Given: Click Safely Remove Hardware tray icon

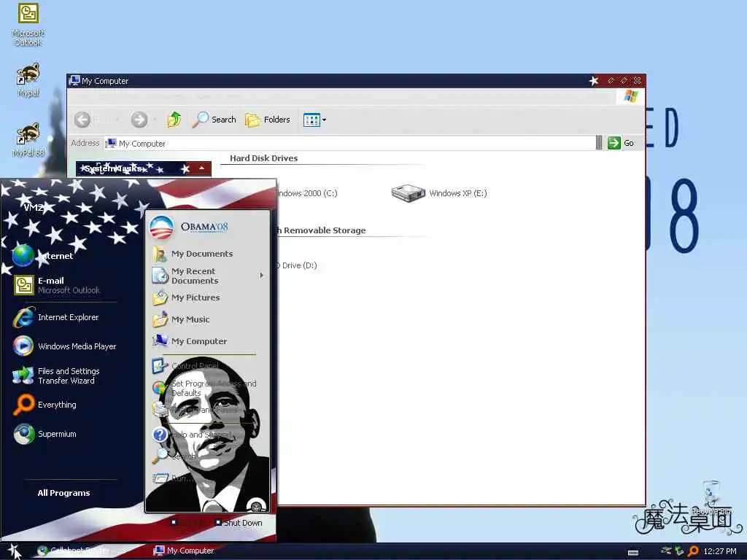Looking at the screenshot, I should pyautogui.click(x=680, y=551).
